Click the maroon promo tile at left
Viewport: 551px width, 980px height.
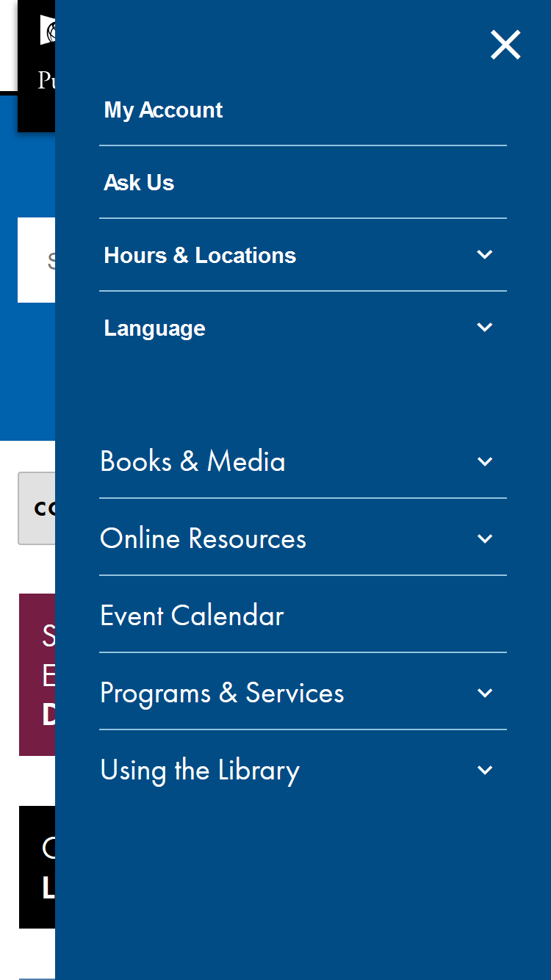[x=37, y=674]
